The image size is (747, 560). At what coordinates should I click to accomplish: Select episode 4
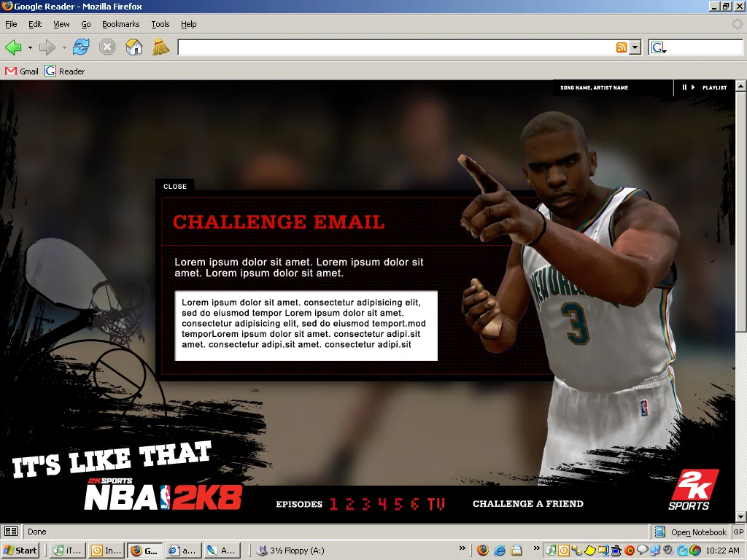coord(382,504)
